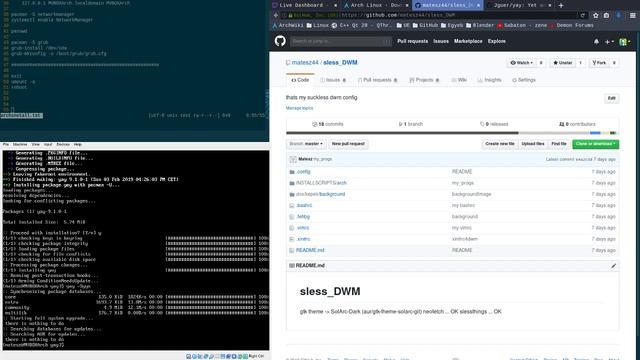Select the repository Pull requests tab
The image size is (640, 360).
pyautogui.click(x=377, y=80)
